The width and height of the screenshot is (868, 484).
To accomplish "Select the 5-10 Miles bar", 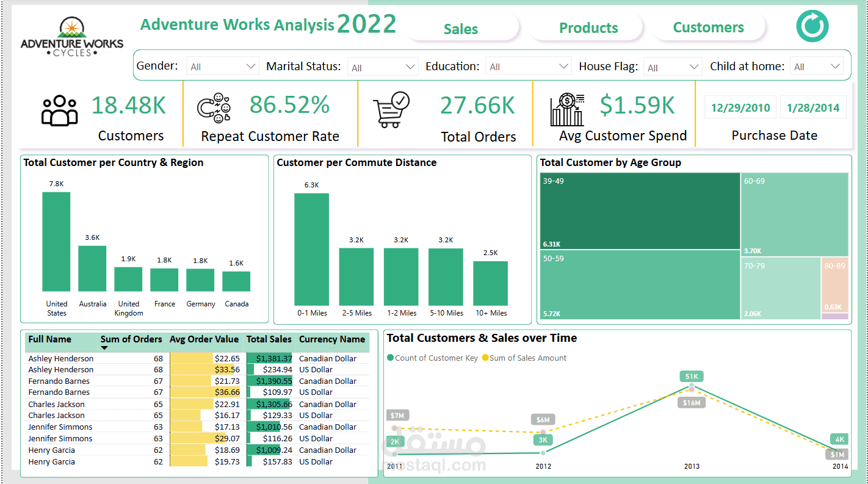I will [446, 276].
